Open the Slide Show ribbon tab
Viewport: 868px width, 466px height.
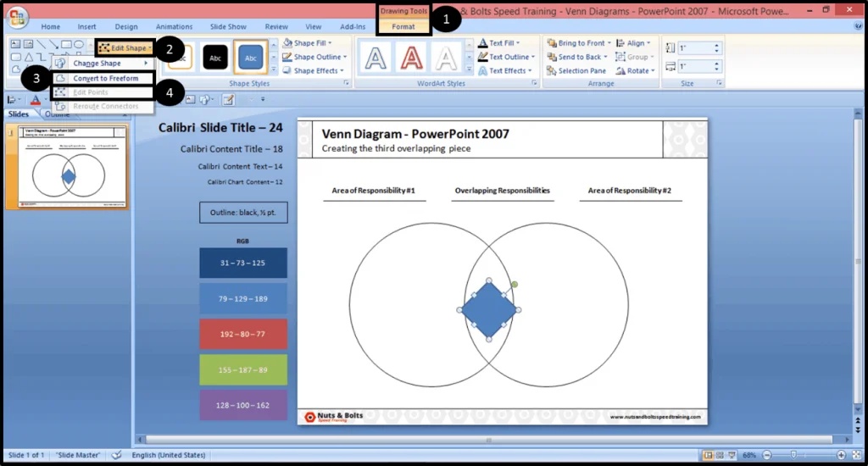229,26
